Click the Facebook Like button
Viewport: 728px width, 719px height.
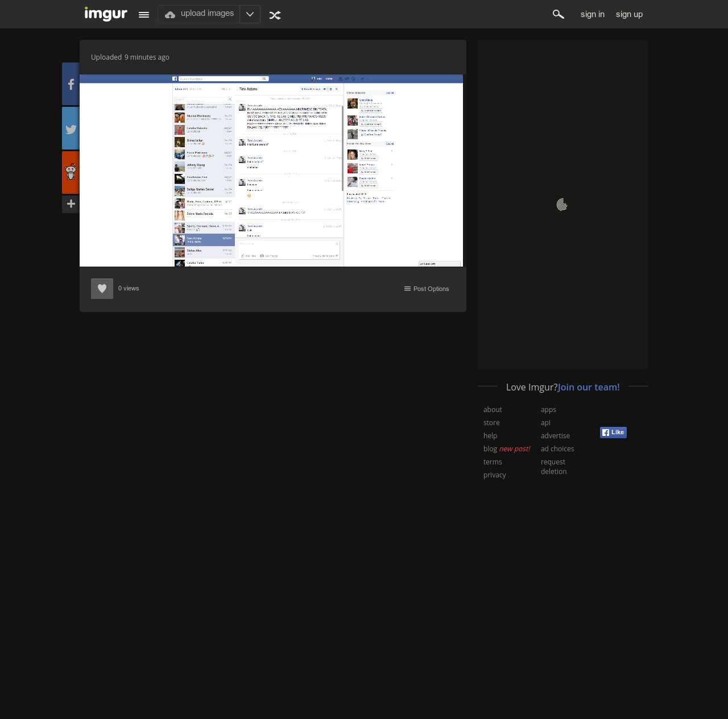point(613,433)
